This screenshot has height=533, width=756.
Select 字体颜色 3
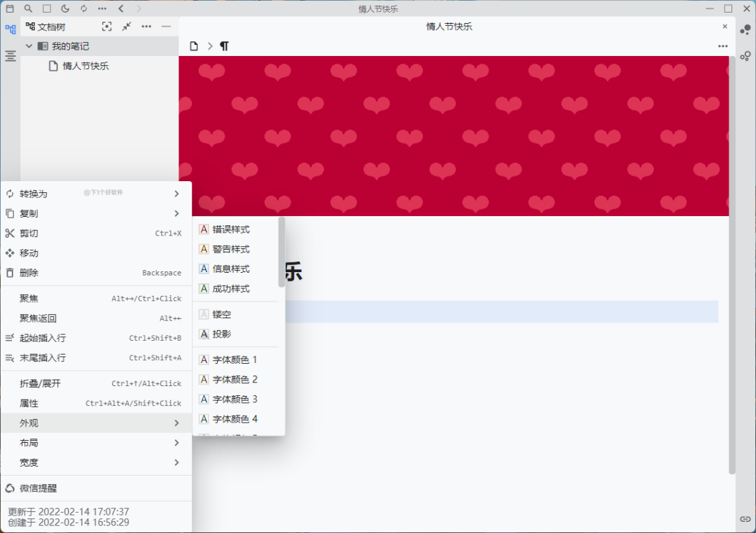(x=235, y=399)
